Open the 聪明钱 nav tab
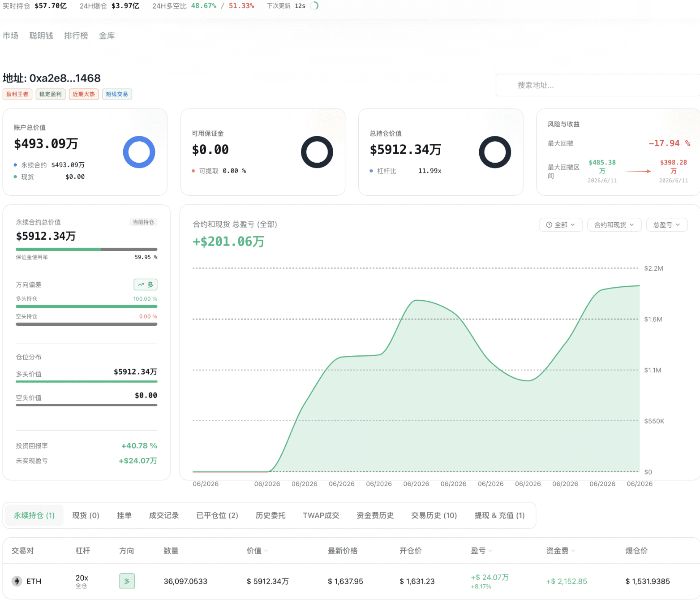Image resolution: width=700 pixels, height=600 pixels. [x=41, y=35]
